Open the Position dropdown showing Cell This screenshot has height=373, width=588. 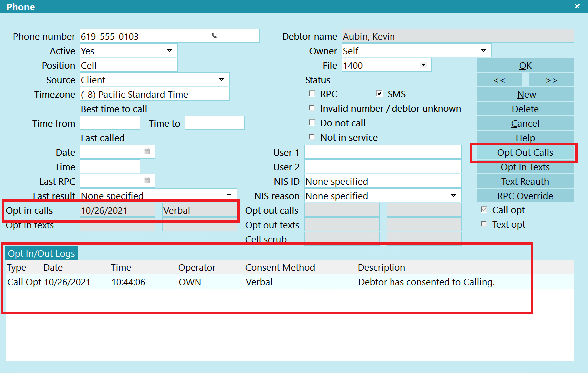click(x=169, y=65)
